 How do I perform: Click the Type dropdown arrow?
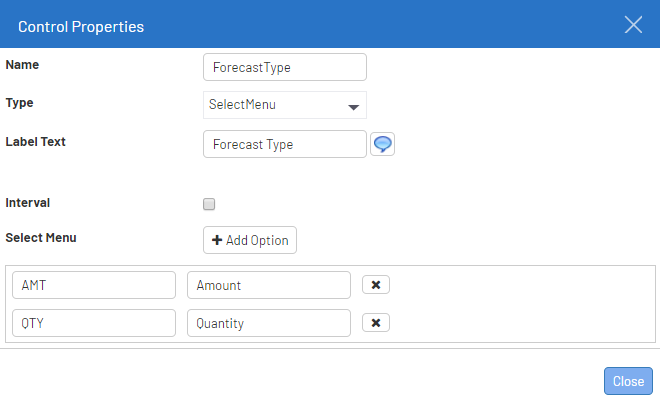click(354, 107)
